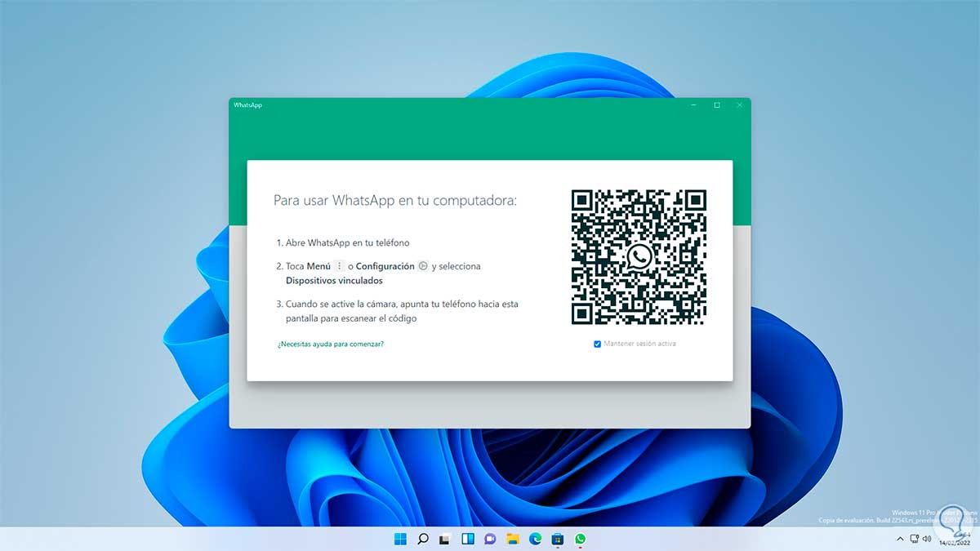Open taskbar Search
Screen dimensions: 980x551
tap(423, 539)
